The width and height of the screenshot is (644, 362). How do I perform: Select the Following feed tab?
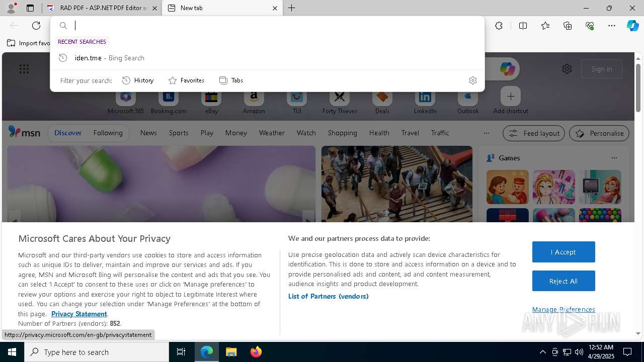pyautogui.click(x=108, y=133)
